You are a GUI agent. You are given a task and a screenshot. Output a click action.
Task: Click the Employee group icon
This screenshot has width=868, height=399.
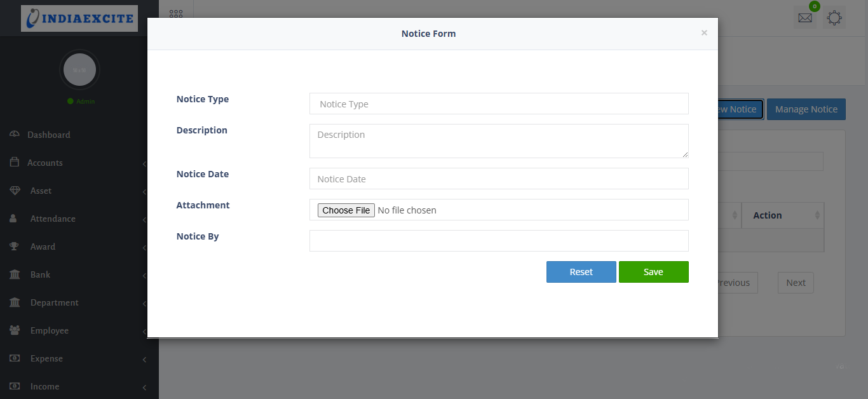(15, 330)
